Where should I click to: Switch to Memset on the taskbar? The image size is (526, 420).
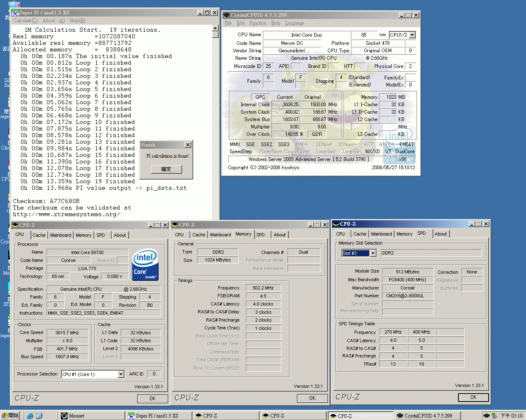point(92,416)
